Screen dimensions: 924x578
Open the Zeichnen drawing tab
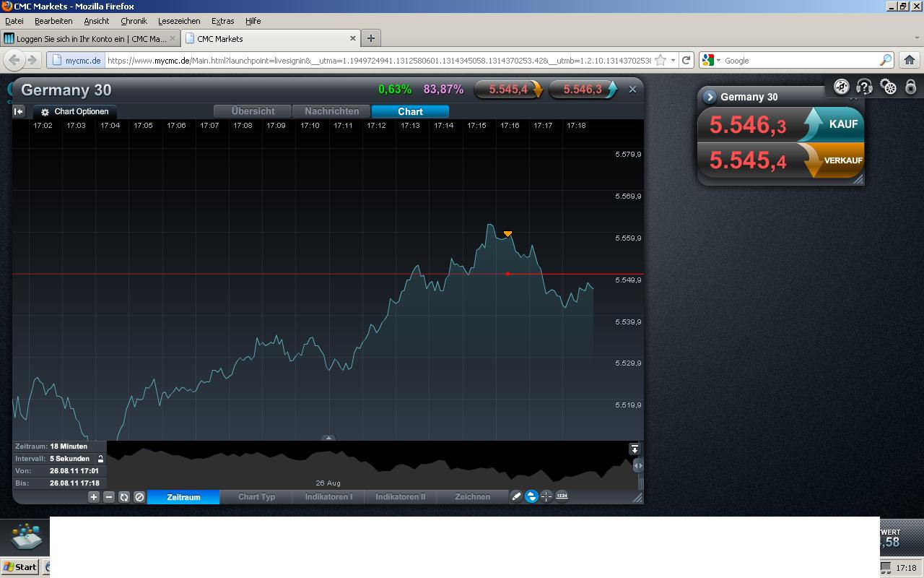pyautogui.click(x=472, y=497)
